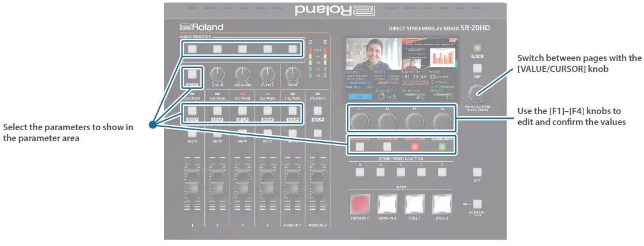
Task: Open SETUP for audio channel 2
Action: pos(218,110)
